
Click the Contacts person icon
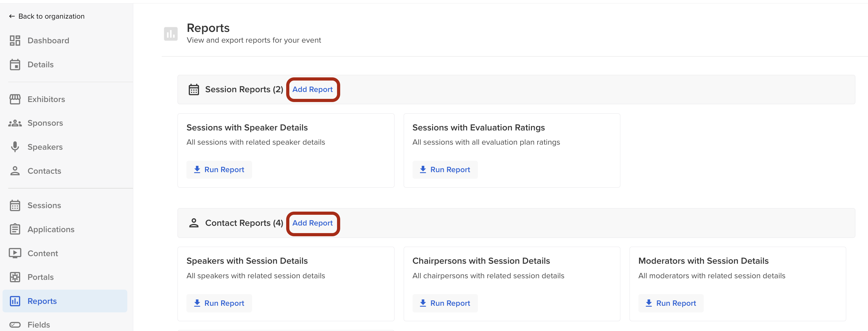click(x=15, y=171)
